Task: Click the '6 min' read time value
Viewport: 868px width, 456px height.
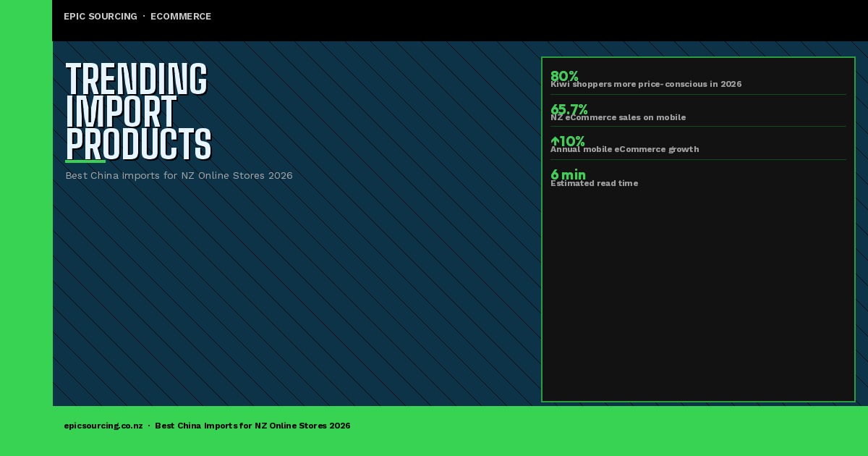Action: [568, 174]
